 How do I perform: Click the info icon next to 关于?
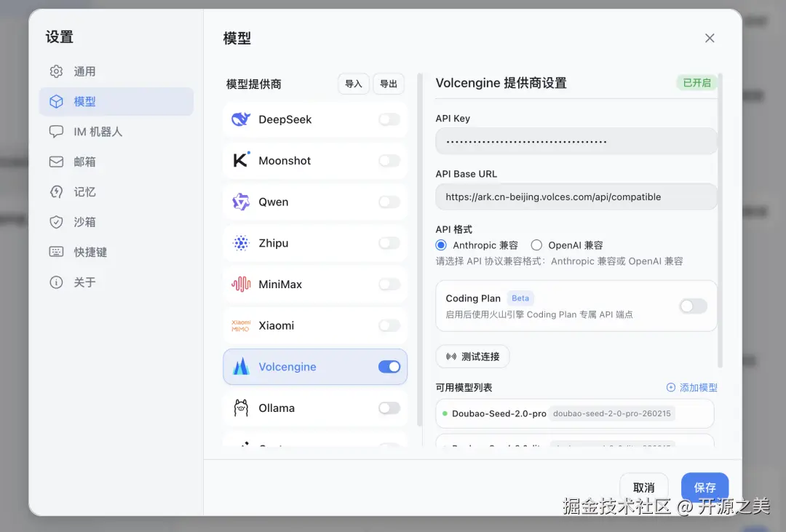pyautogui.click(x=56, y=282)
